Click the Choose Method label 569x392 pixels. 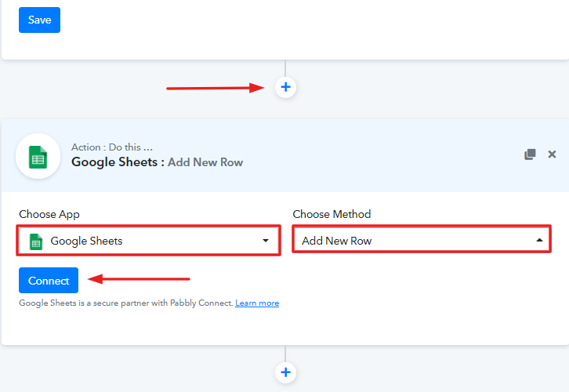pyautogui.click(x=332, y=214)
